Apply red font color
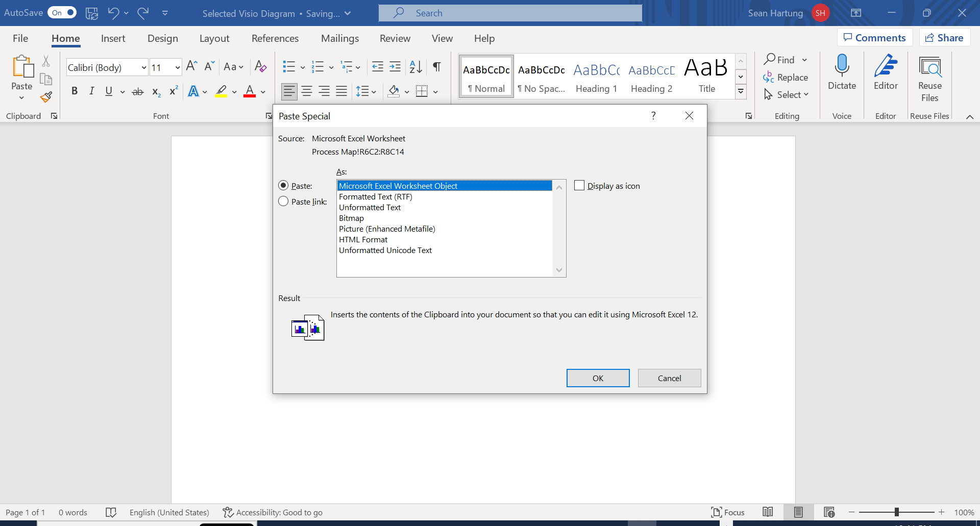 tap(250, 91)
